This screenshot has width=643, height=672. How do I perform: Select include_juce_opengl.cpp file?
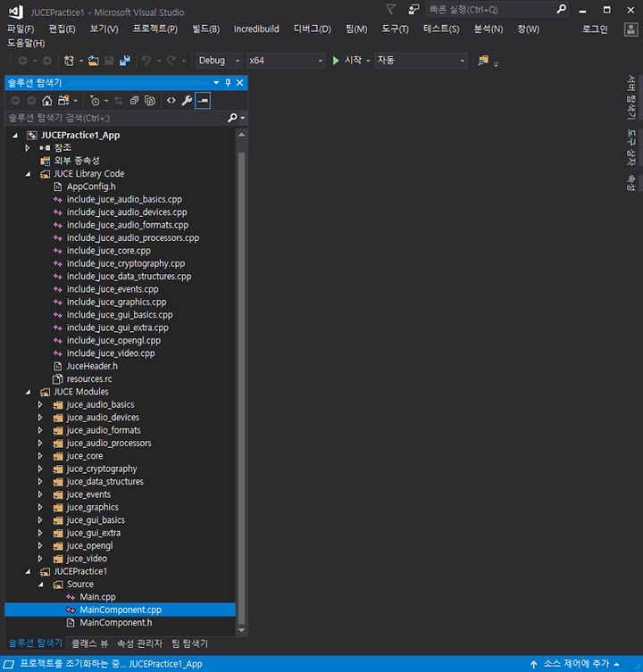point(113,341)
